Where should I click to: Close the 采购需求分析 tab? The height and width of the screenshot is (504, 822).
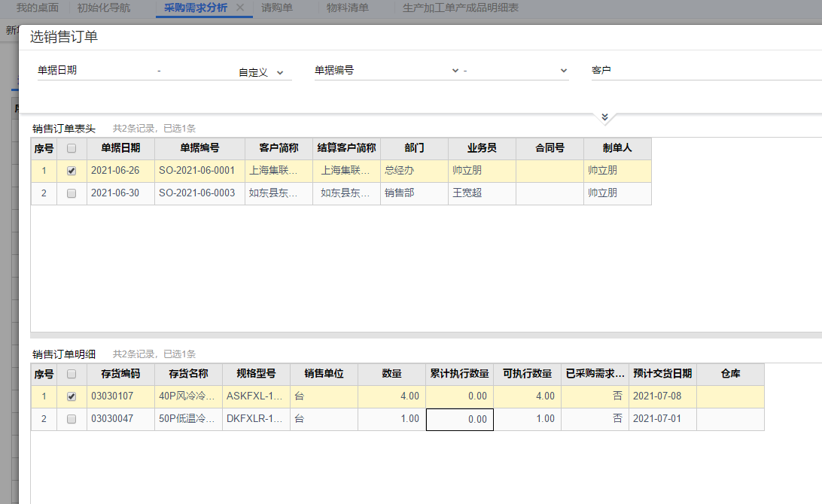coord(240,8)
